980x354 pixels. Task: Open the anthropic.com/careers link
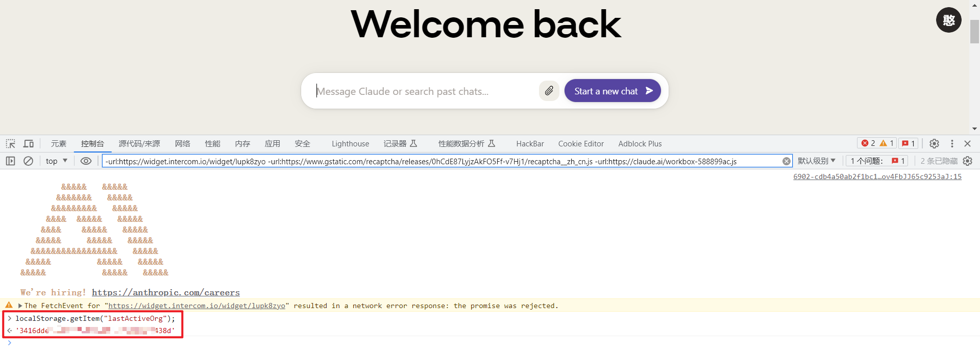pos(165,293)
